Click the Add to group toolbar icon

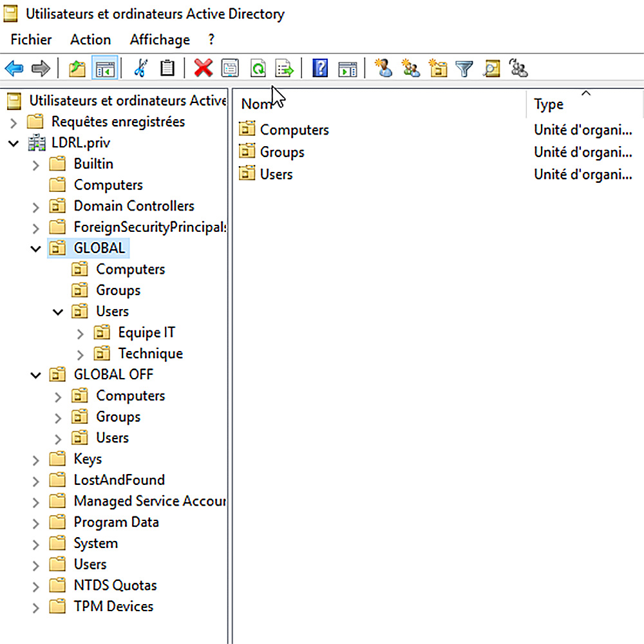pyautogui.click(x=518, y=68)
